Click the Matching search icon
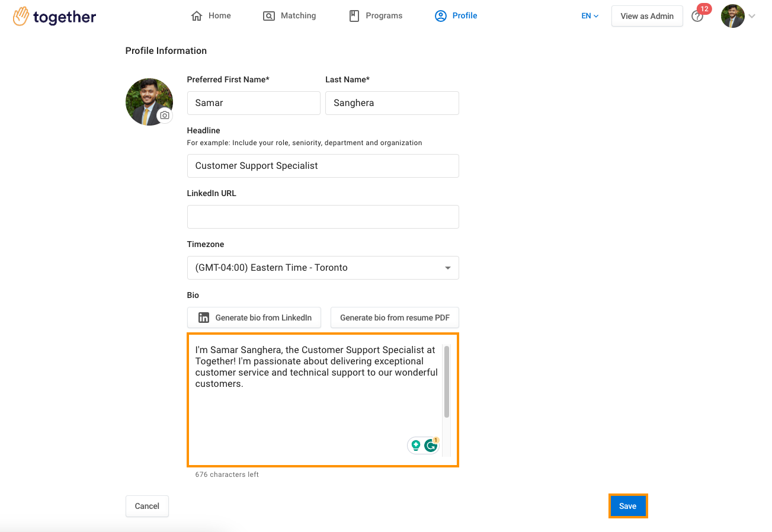This screenshot has width=772, height=532. (x=269, y=16)
